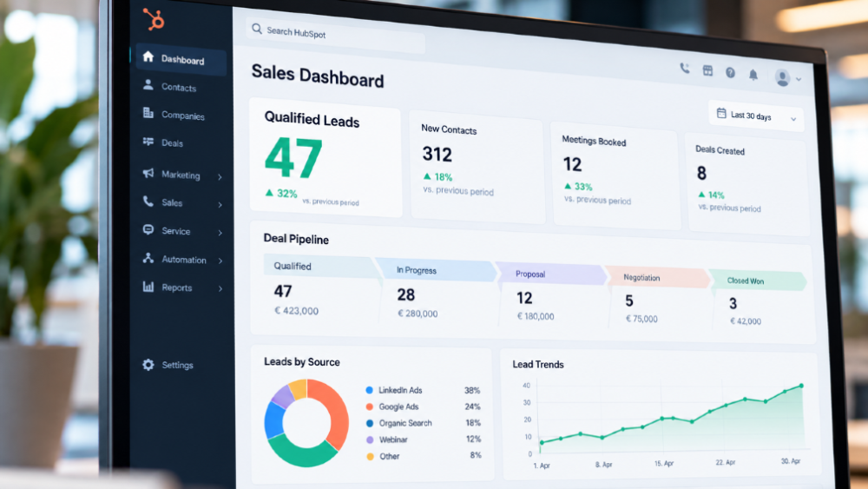Click the € 180,000 pipeline amount
Viewport: 868px width, 489px height.
tap(536, 316)
